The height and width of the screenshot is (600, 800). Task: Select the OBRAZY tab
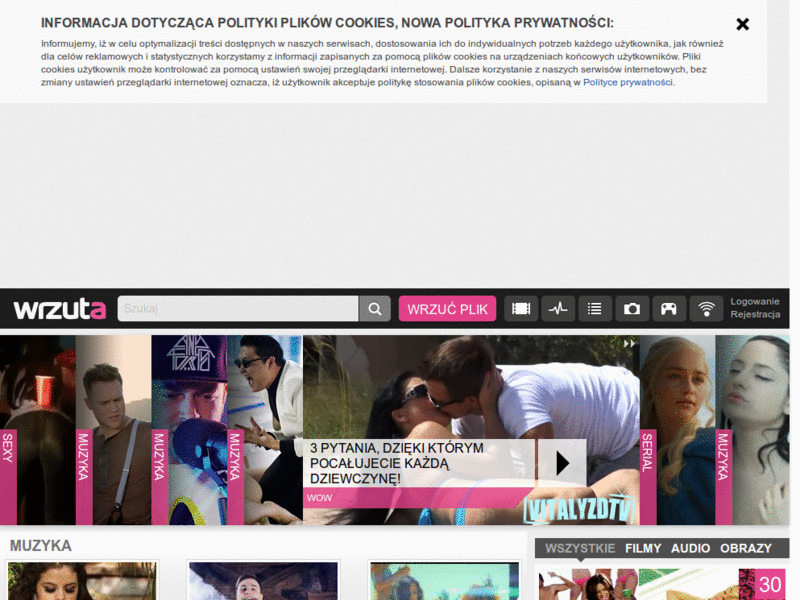click(746, 548)
